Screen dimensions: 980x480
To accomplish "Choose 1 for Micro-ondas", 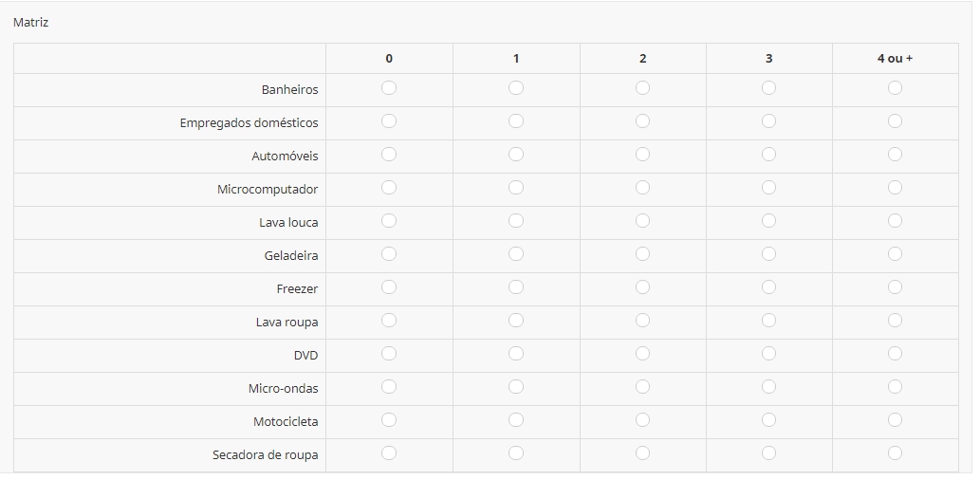I will pos(516,386).
